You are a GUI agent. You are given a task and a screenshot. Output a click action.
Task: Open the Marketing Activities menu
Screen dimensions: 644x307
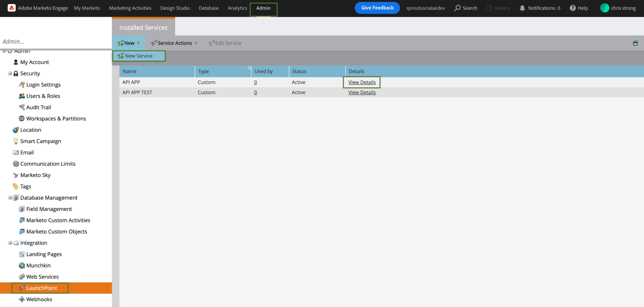[130, 8]
